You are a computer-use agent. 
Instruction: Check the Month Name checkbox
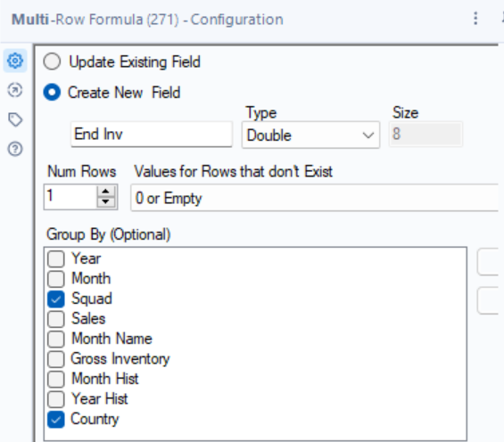[x=56, y=340]
